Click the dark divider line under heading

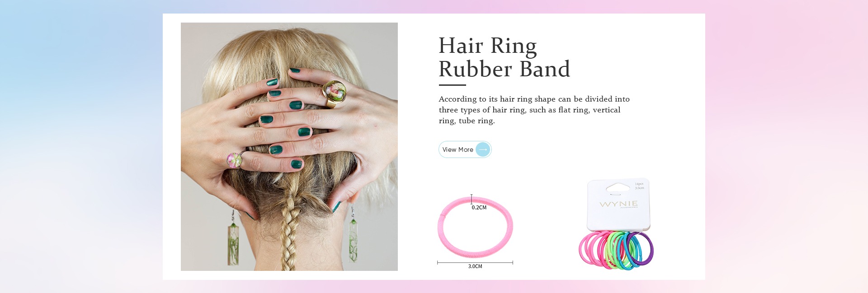452,85
